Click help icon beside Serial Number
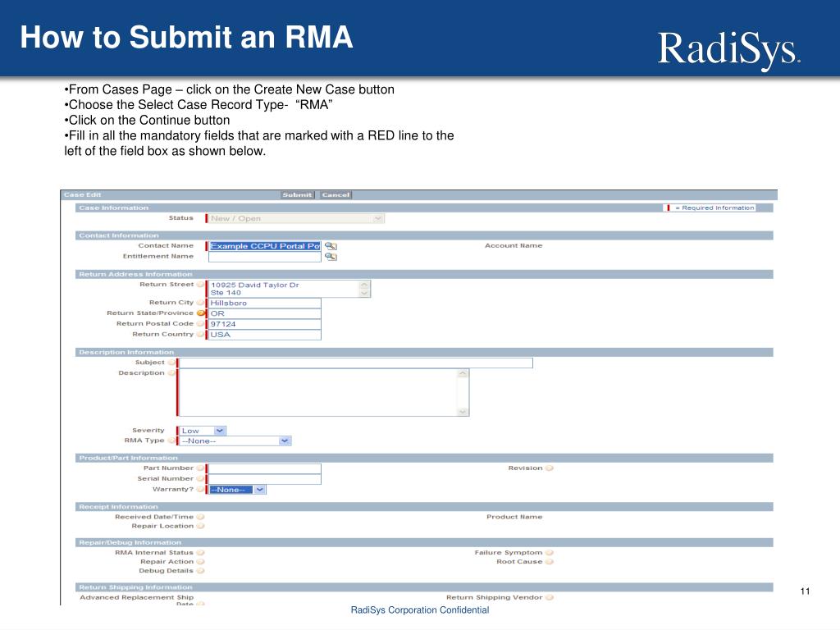The image size is (840, 630). [x=200, y=479]
